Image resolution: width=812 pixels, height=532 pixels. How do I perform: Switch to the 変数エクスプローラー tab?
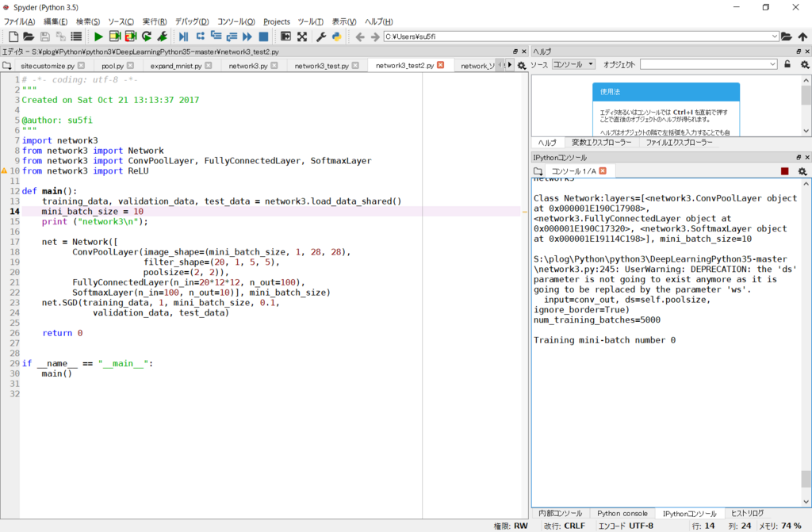601,143
